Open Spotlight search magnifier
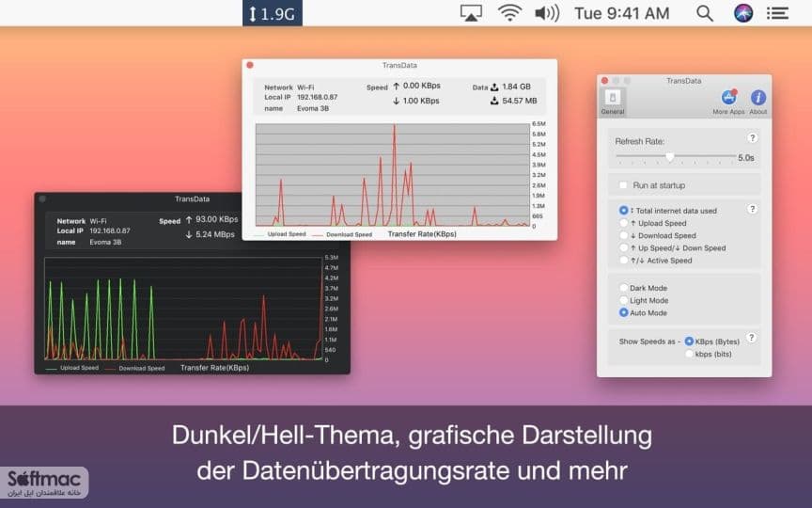Screen dimensions: 812x508 click(x=704, y=13)
